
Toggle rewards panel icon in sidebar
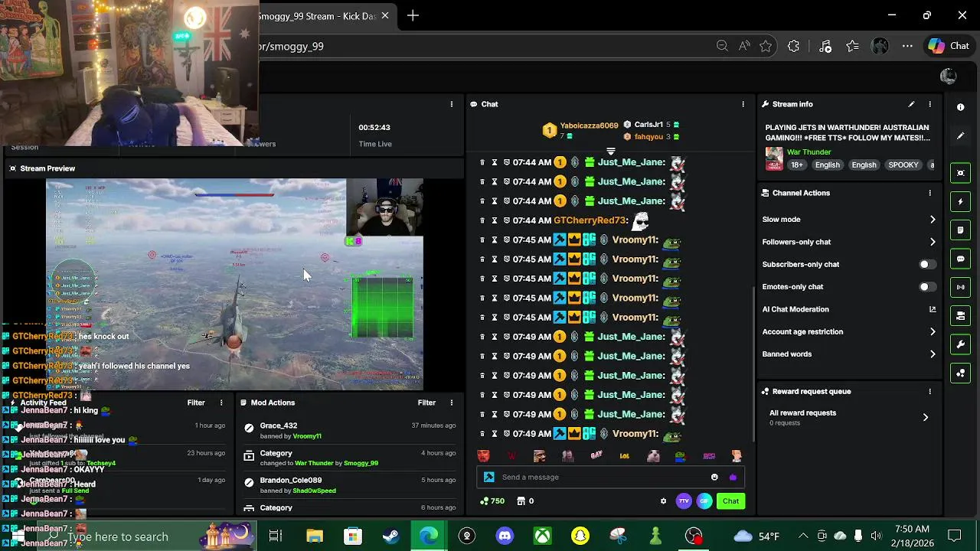(961, 373)
